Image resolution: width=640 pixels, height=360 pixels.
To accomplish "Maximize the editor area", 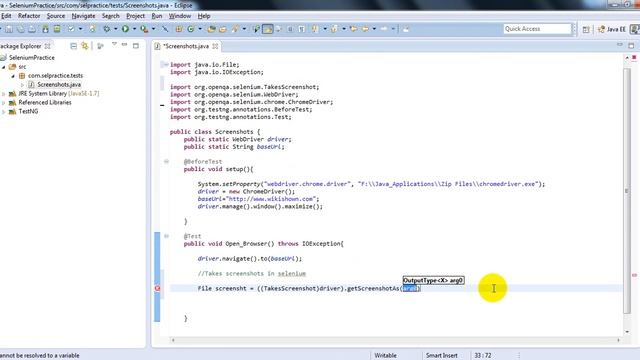I will 631,45.
